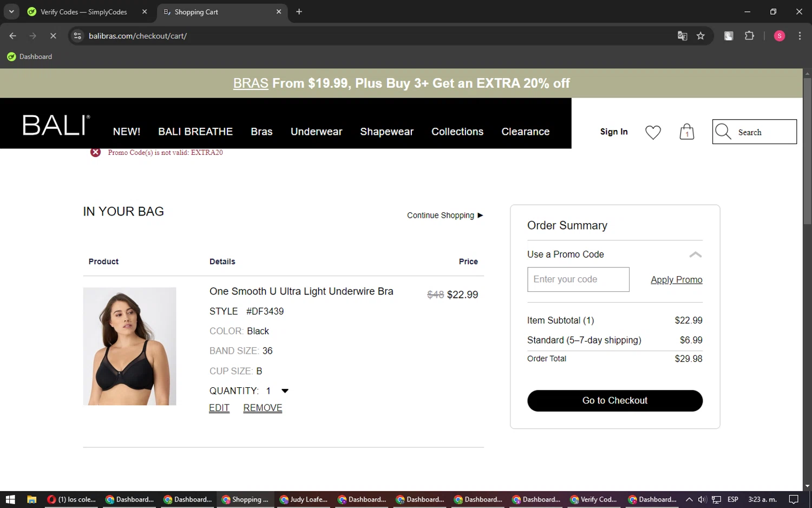Open the Opera taskbar window 'los cole...'
The image size is (812, 508).
[71, 499]
